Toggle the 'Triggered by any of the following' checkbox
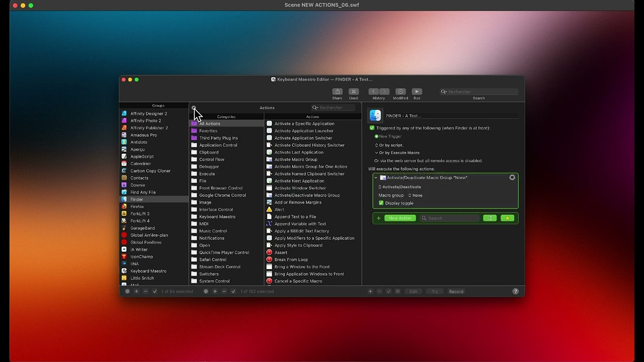This screenshot has width=644, height=362. click(372, 128)
